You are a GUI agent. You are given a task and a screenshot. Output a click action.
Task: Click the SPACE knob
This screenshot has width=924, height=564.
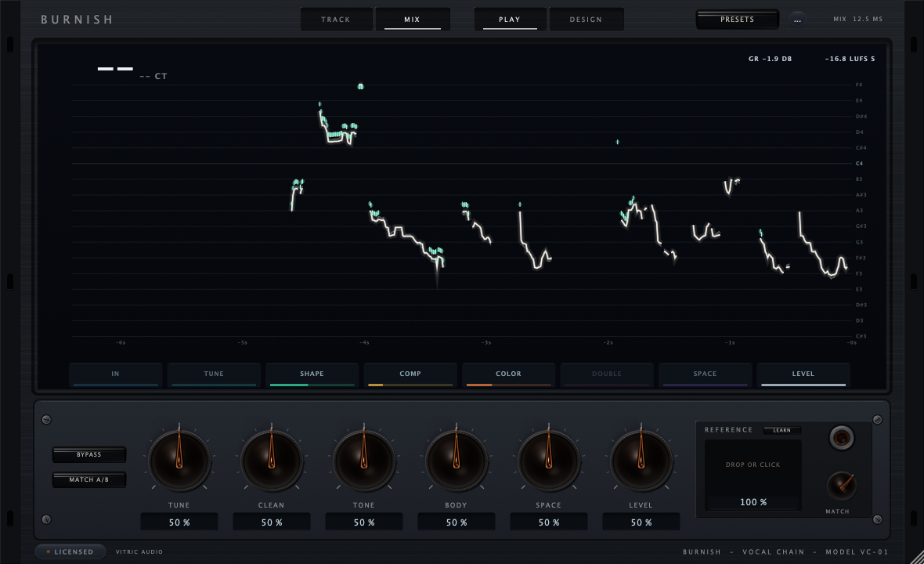point(549,461)
